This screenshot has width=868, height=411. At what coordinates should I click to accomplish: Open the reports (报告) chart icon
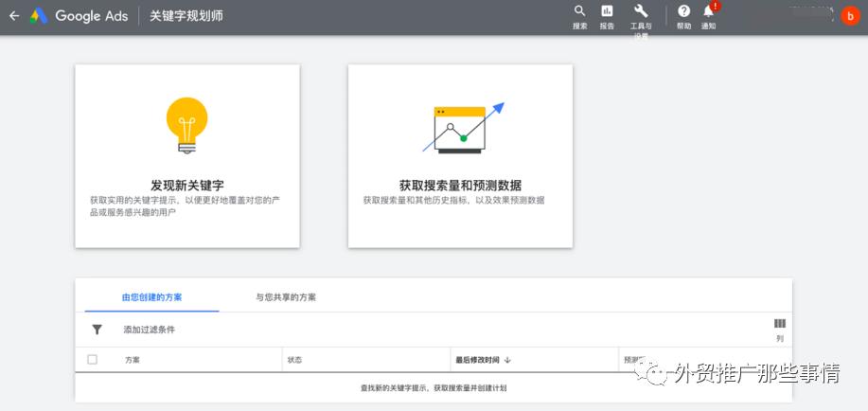tap(608, 11)
